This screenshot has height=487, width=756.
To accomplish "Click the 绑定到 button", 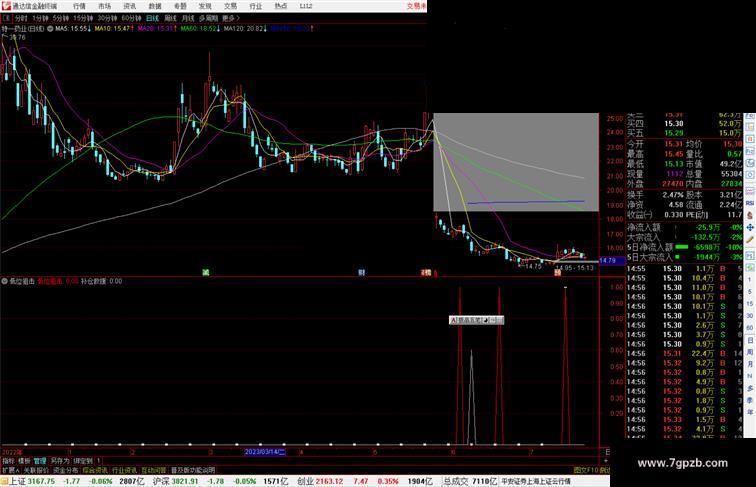I will coord(82,461).
